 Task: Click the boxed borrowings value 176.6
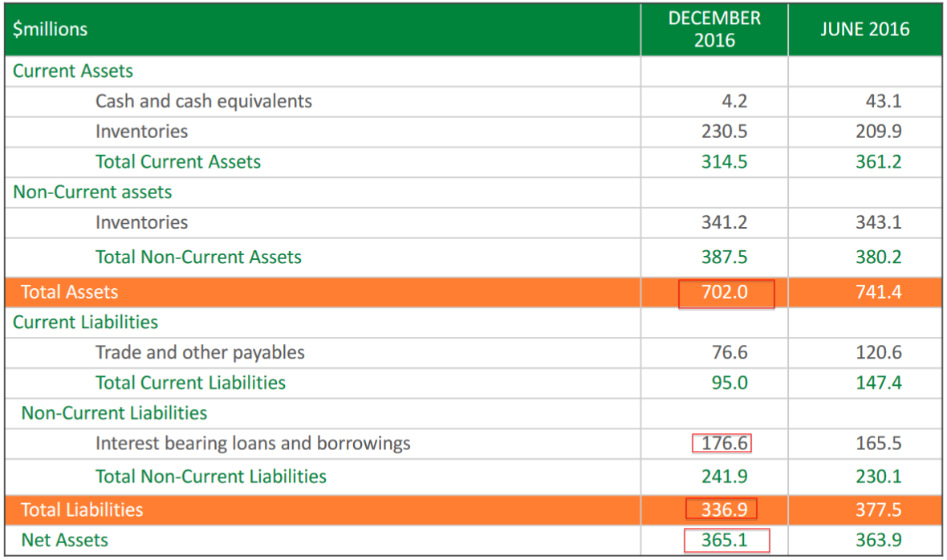[722, 444]
